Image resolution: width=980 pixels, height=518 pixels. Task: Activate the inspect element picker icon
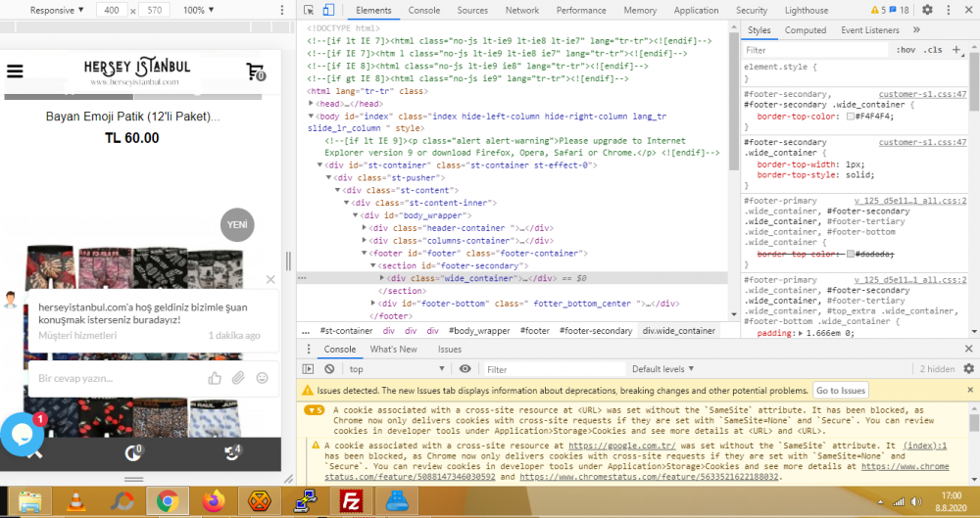pyautogui.click(x=309, y=10)
